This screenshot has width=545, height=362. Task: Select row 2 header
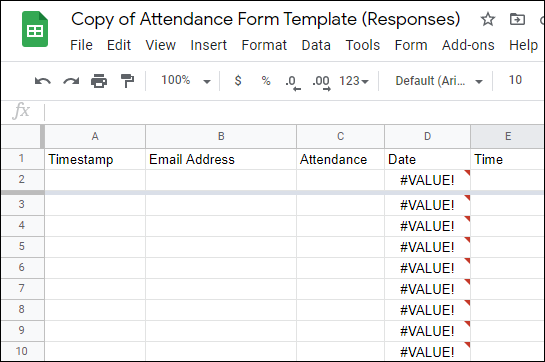[x=22, y=180]
